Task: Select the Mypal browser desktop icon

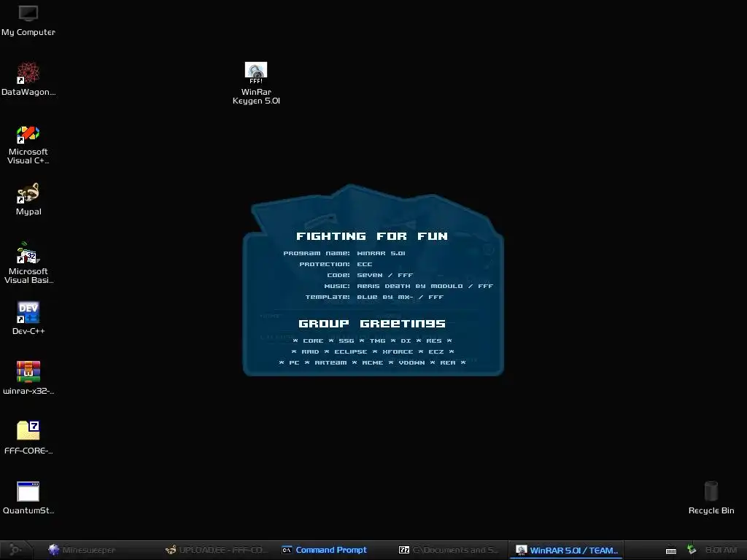Action: 28,199
